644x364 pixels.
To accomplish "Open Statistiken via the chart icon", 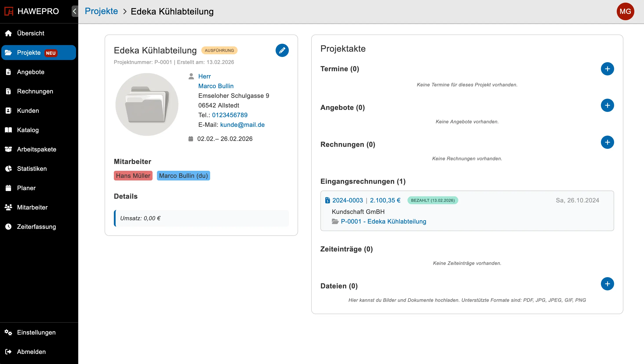I will pos(8,169).
